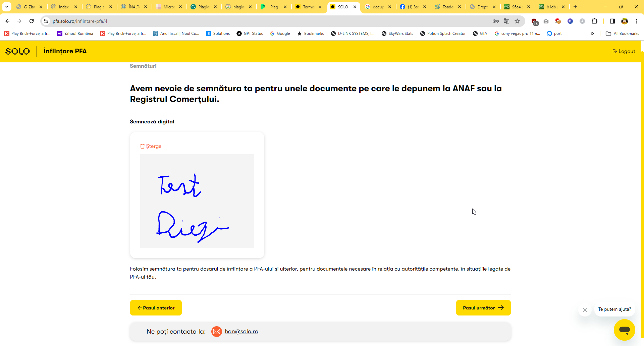Click the SOLO logo

[x=17, y=51]
